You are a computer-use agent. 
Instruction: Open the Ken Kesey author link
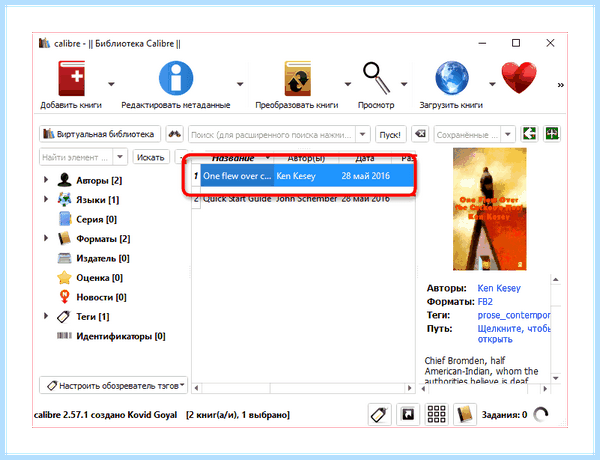(x=499, y=288)
